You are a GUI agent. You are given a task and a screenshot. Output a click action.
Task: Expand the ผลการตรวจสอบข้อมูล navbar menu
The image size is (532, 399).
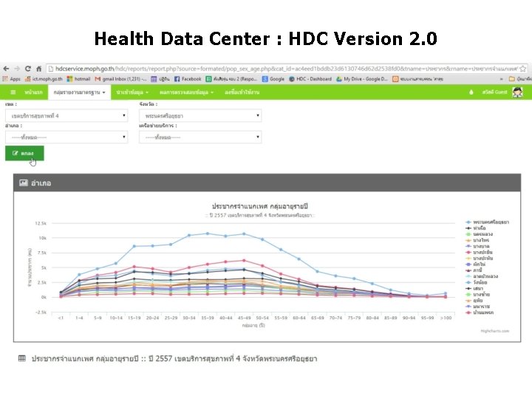point(187,92)
